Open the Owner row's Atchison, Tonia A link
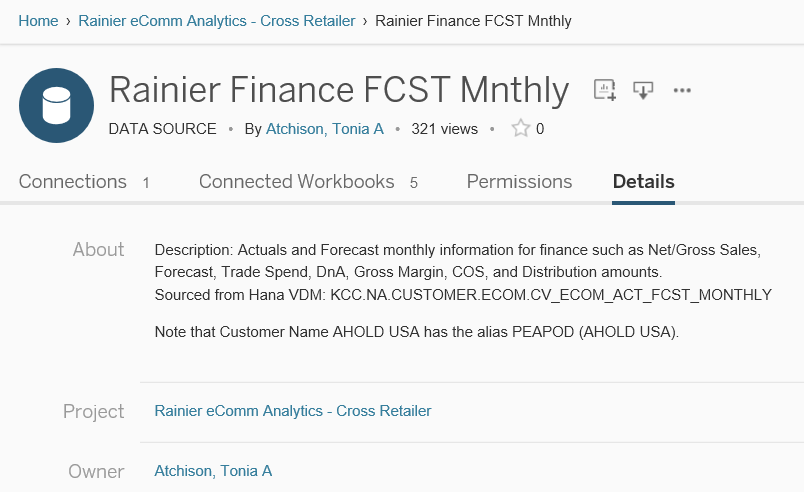Image resolution: width=804 pixels, height=492 pixels. point(213,471)
